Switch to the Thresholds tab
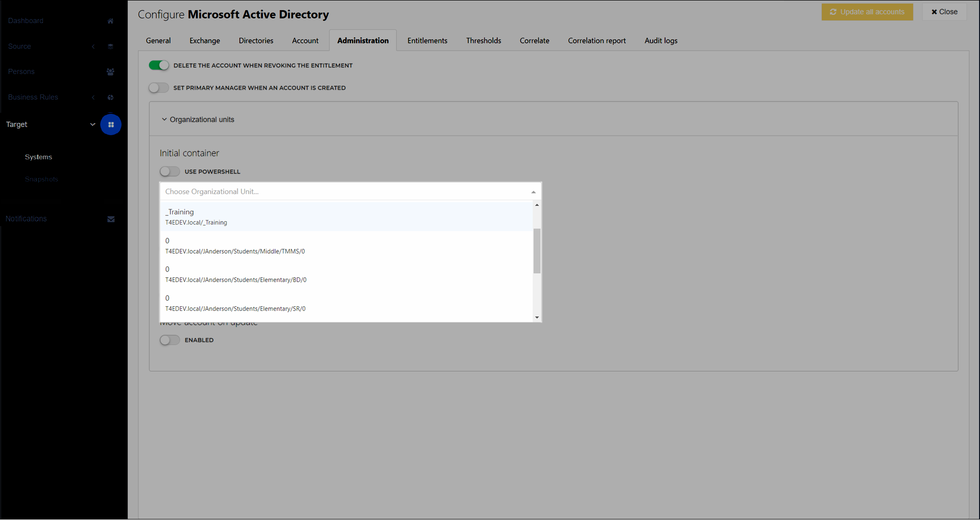Screen dimensions: 980x520 point(483,41)
